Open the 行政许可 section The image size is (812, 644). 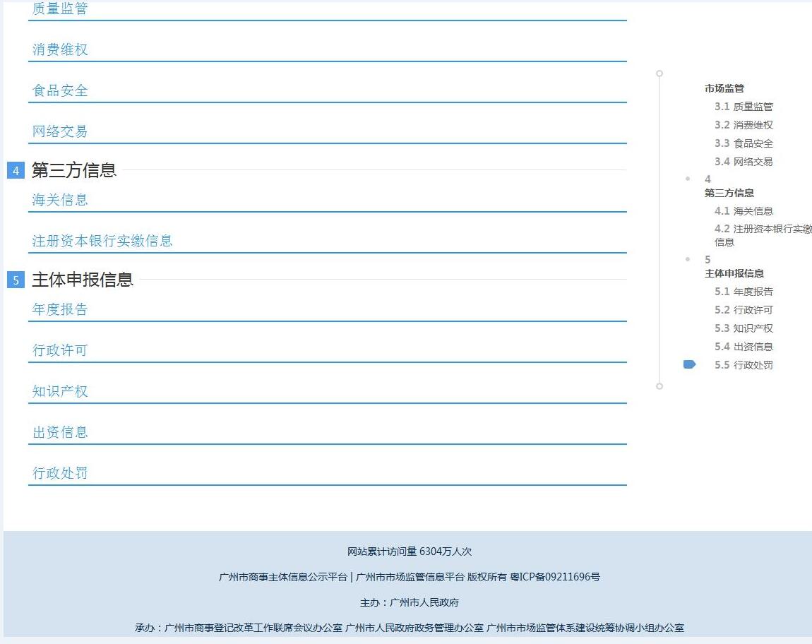click(x=59, y=350)
